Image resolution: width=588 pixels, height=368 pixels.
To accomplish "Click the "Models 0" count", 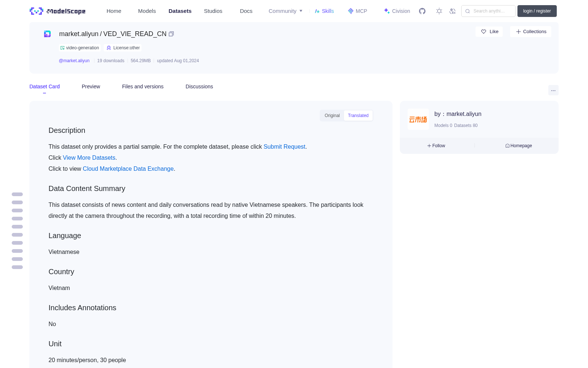I will click(x=443, y=125).
